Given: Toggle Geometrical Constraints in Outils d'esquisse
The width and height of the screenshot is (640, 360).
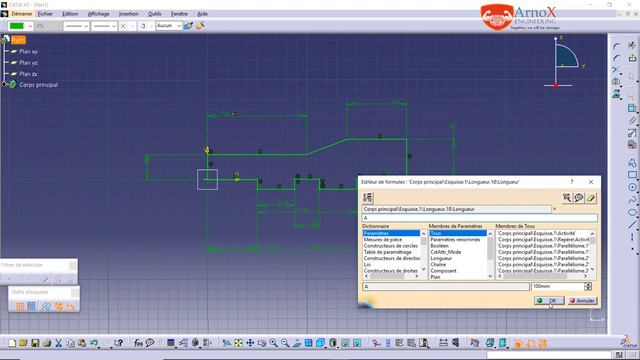Looking at the screenshot, I should click(x=59, y=306).
